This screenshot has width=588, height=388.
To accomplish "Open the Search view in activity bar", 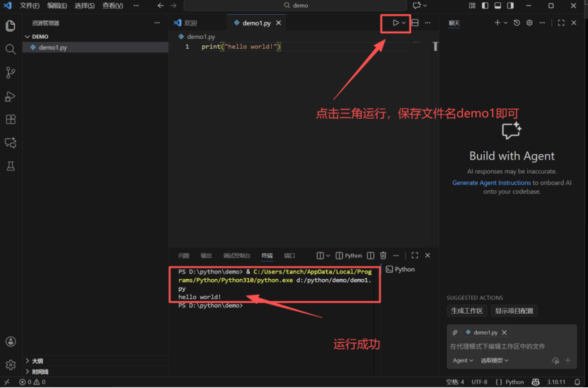I will pyautogui.click(x=11, y=49).
